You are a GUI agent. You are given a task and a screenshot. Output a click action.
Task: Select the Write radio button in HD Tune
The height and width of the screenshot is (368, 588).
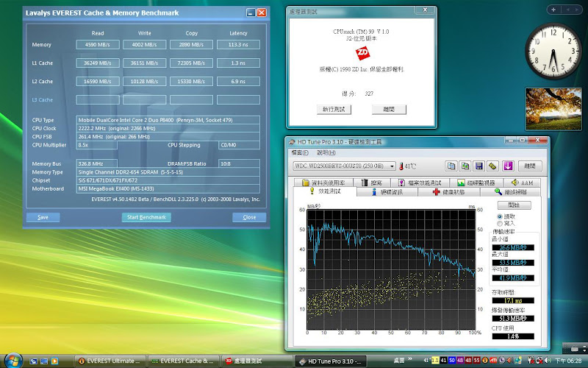point(500,224)
